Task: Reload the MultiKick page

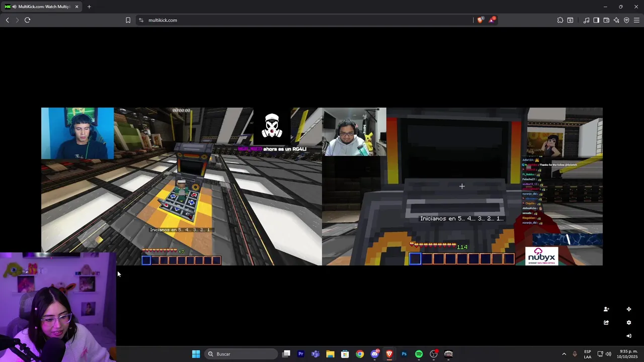Action: 27,20
